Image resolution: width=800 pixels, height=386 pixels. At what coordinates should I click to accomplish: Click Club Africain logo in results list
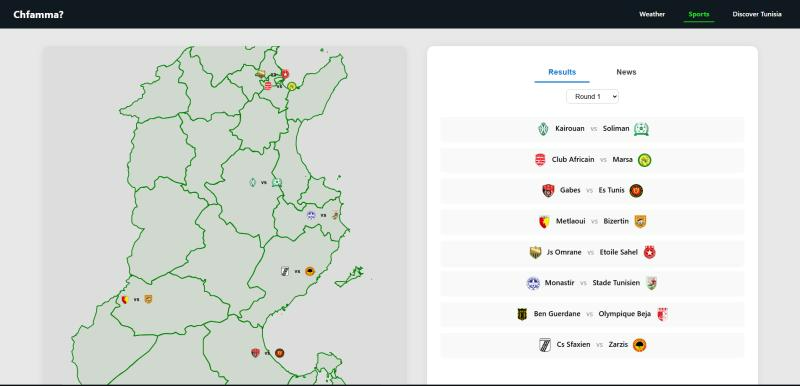[540, 160]
